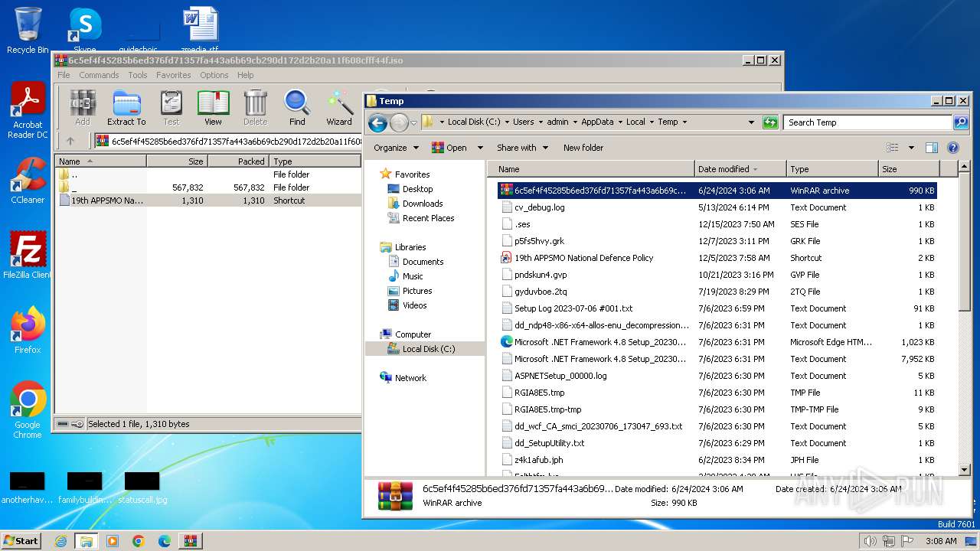Click Edge icon in the taskbar
The image size is (980, 551).
(x=164, y=541)
